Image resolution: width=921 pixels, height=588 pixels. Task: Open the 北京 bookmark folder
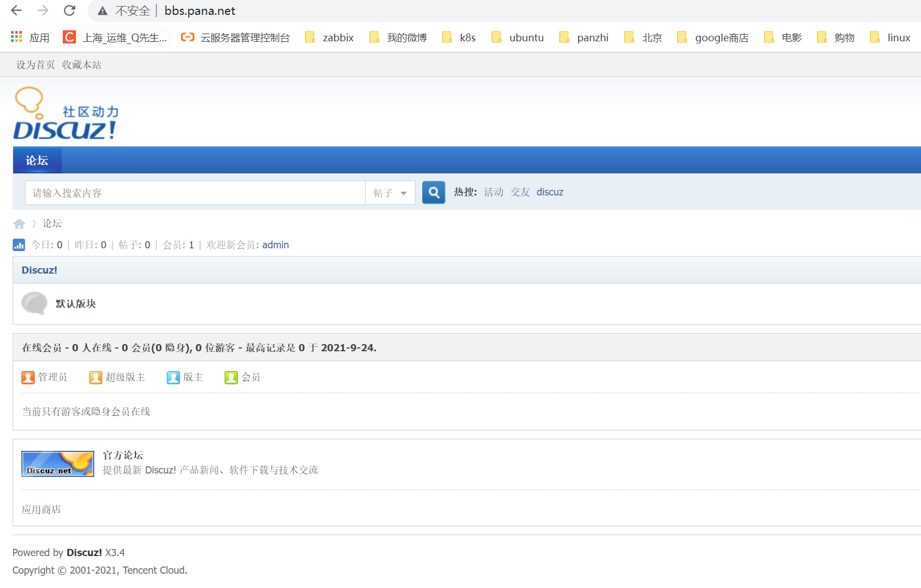[643, 37]
